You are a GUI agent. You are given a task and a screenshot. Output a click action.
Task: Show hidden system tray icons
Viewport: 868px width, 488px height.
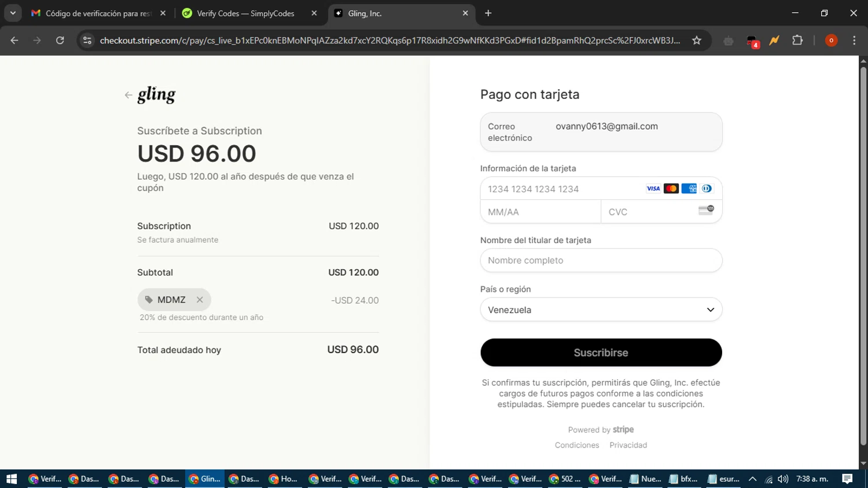tap(752, 479)
